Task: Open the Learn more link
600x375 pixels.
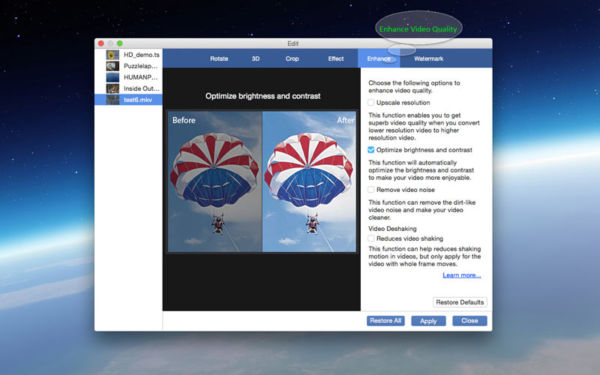Action: point(461,275)
